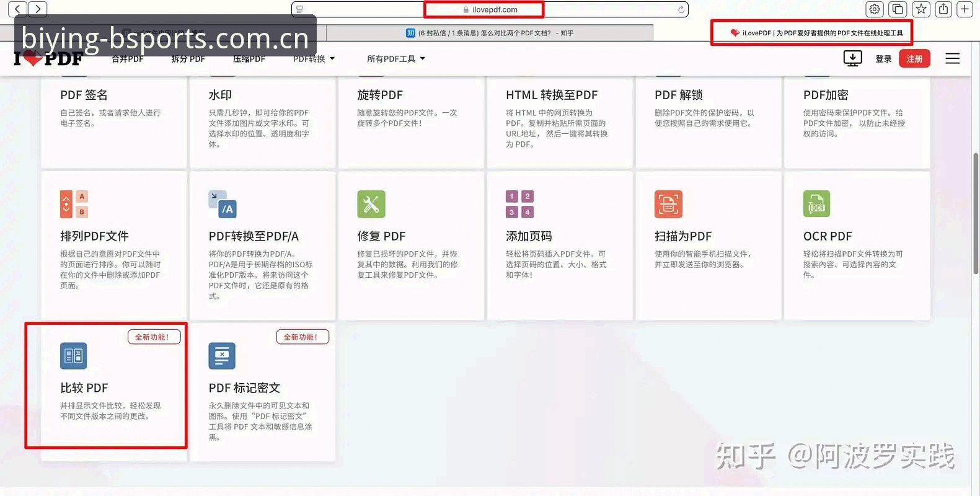980x496 pixels.
Task: Click the 全新功能! badge on PDF 标记密文 card
Action: click(302, 337)
